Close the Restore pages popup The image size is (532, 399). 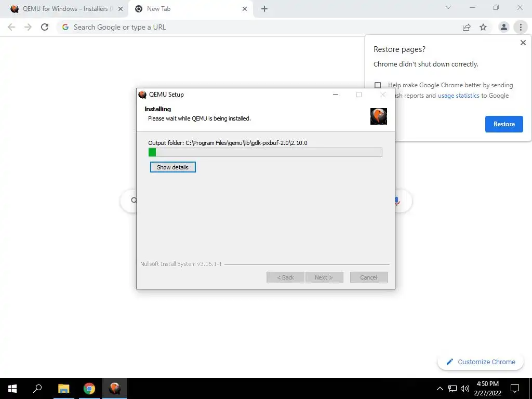pyautogui.click(x=523, y=43)
